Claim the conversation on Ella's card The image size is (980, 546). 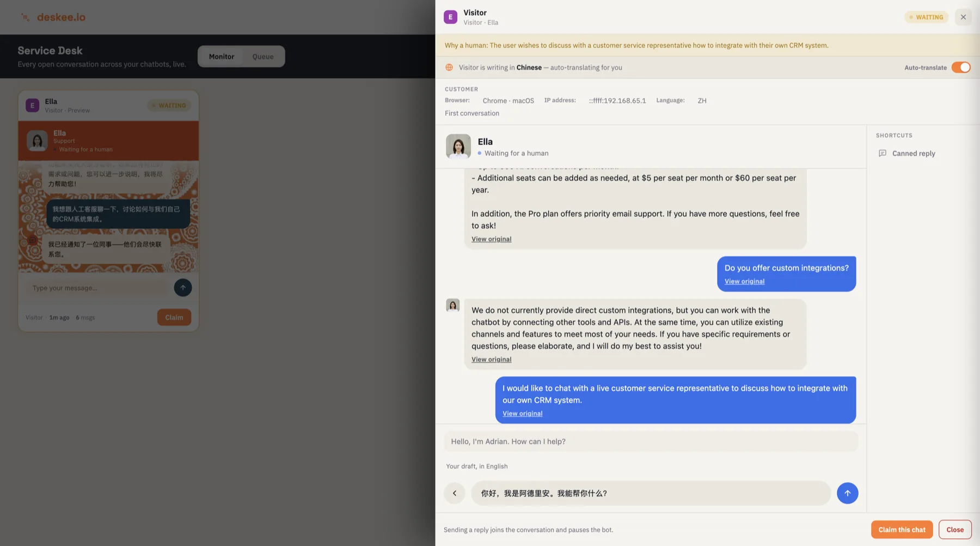click(x=174, y=318)
